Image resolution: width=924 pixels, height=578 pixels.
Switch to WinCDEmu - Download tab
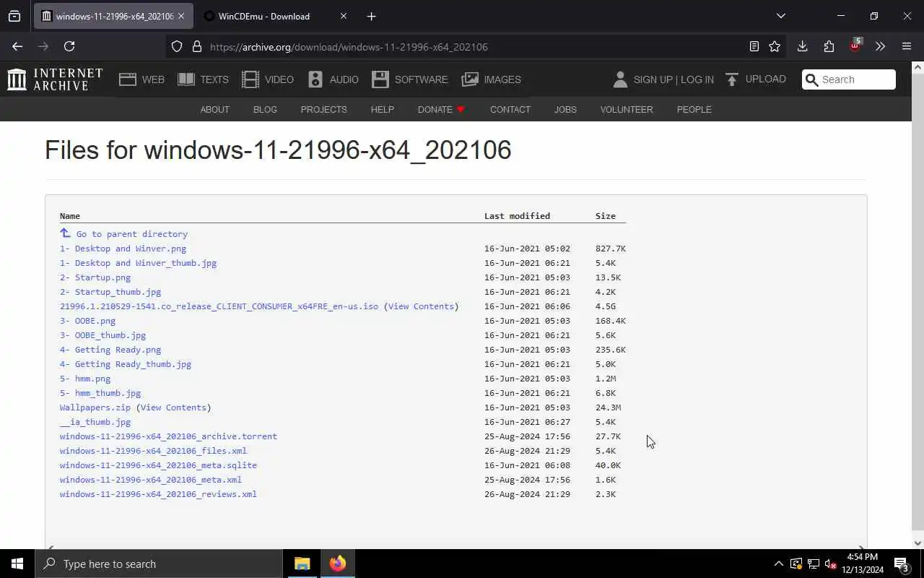(264, 16)
